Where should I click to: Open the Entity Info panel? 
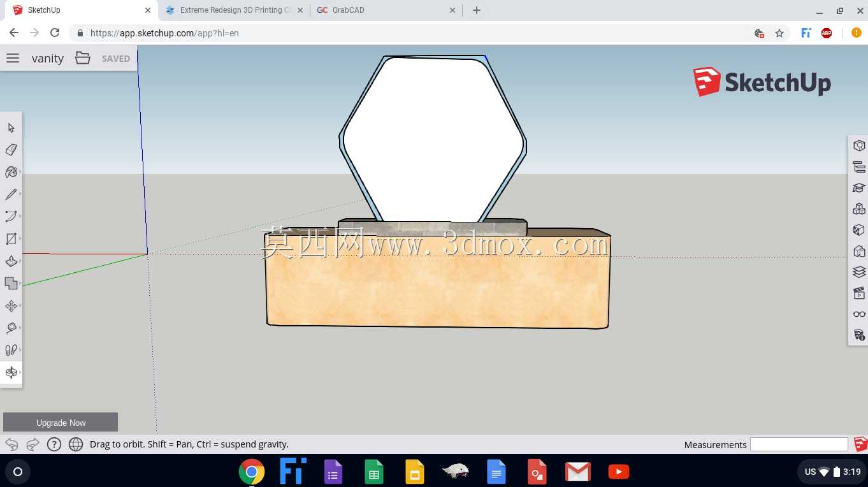tap(859, 146)
